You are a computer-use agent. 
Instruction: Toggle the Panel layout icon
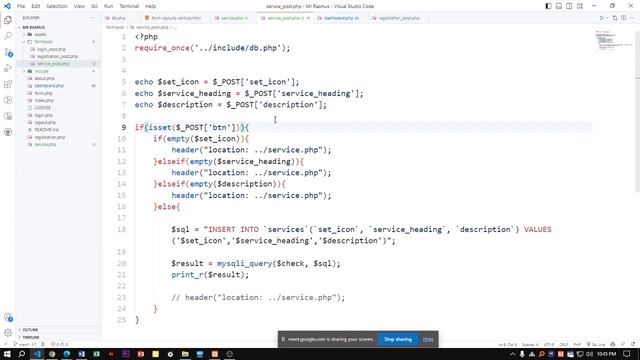pos(559,6)
